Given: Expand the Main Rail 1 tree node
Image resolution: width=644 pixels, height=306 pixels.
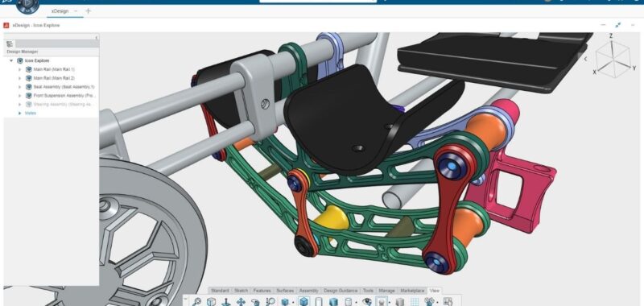Looking at the screenshot, I should click(x=19, y=69).
